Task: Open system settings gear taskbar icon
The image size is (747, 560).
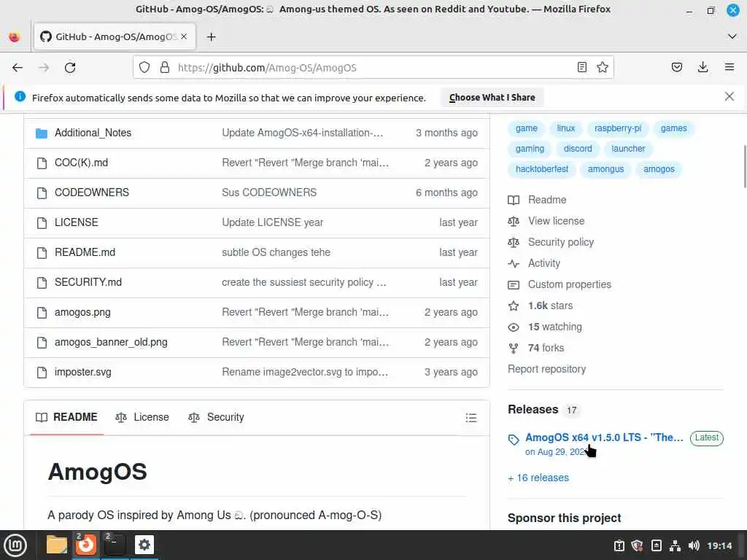Action: [x=144, y=545]
